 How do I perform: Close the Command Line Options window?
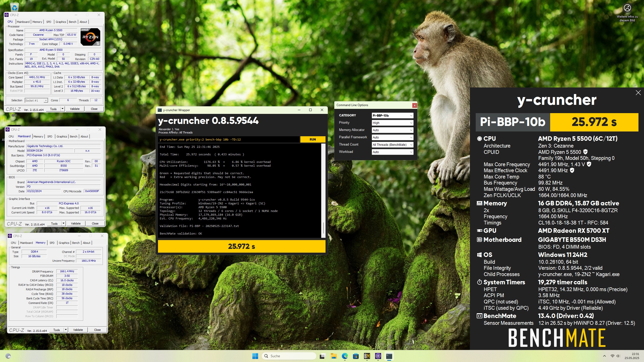point(414,105)
